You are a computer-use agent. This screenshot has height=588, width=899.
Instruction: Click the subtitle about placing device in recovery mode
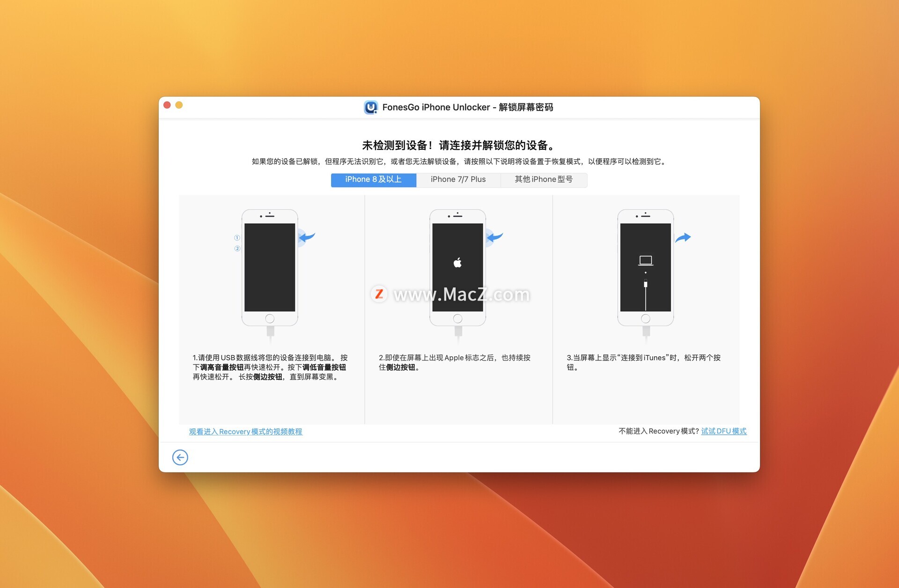[x=459, y=162]
